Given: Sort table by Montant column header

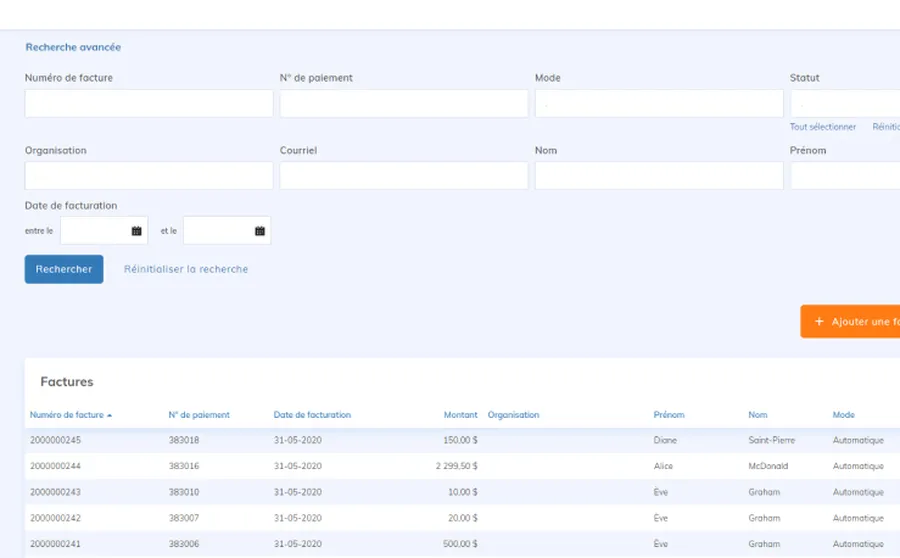Looking at the screenshot, I should [460, 415].
